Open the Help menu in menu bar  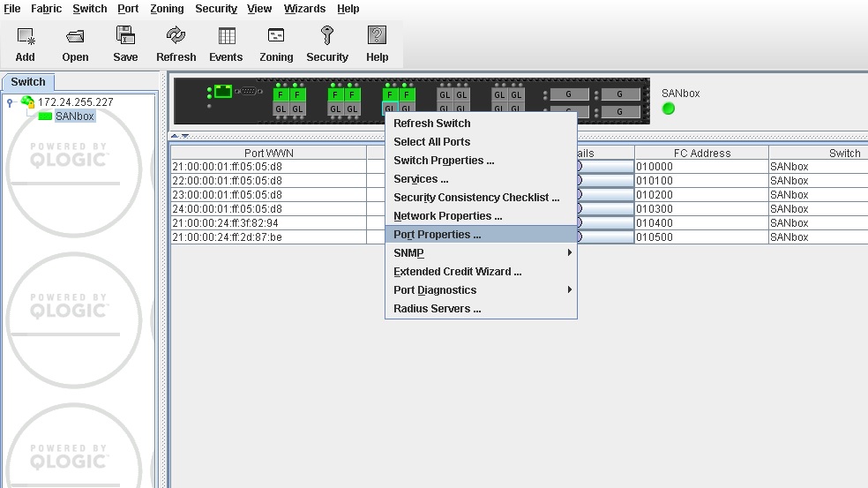click(x=348, y=9)
